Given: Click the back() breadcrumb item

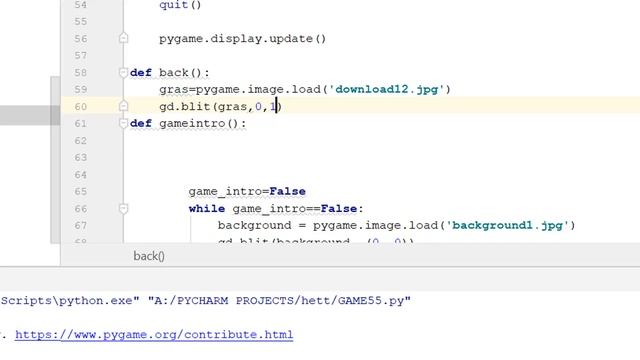Looking at the screenshot, I should click(x=149, y=256).
